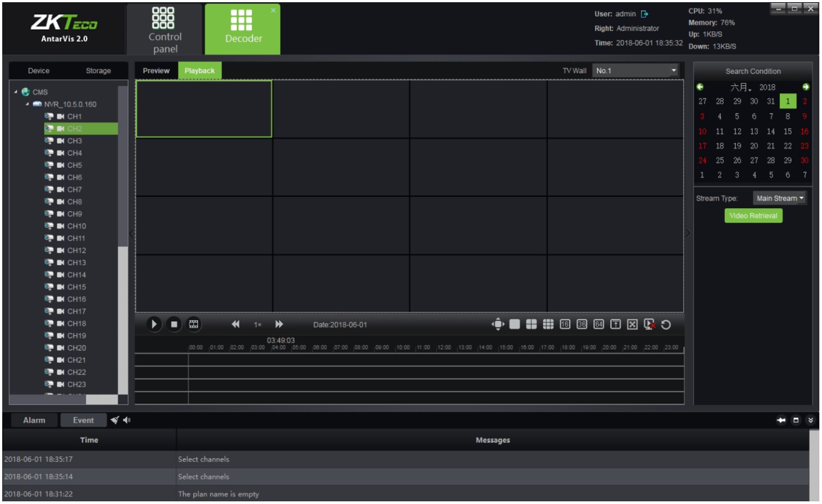This screenshot has height=504, width=822.
Task: Open the Control panel module
Action: [x=165, y=30]
